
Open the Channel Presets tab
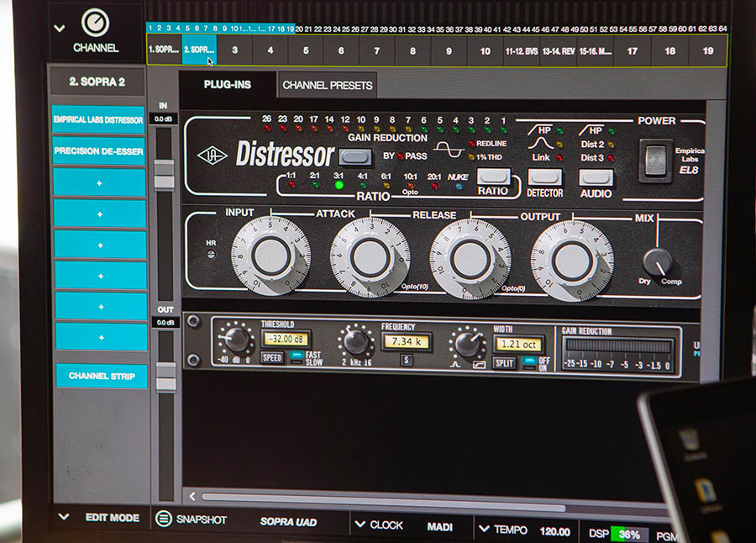coord(328,86)
